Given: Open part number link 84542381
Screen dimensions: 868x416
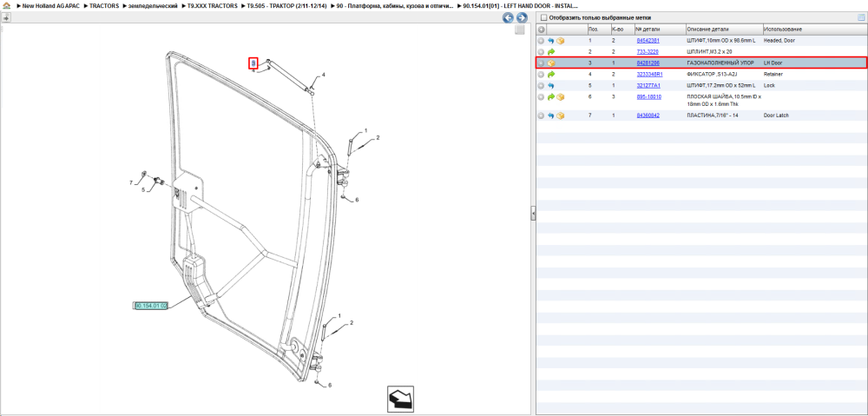Looking at the screenshot, I should (648, 41).
